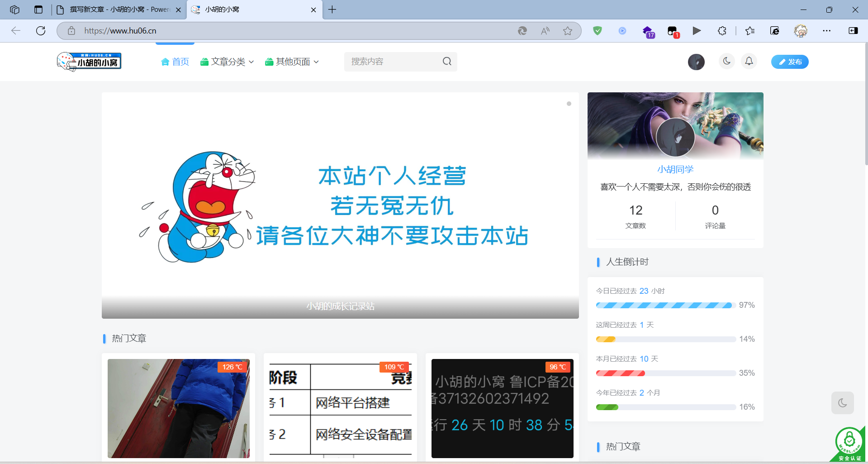Click the page vertical scrollbar
Screen dimensions: 868x464
point(866,104)
